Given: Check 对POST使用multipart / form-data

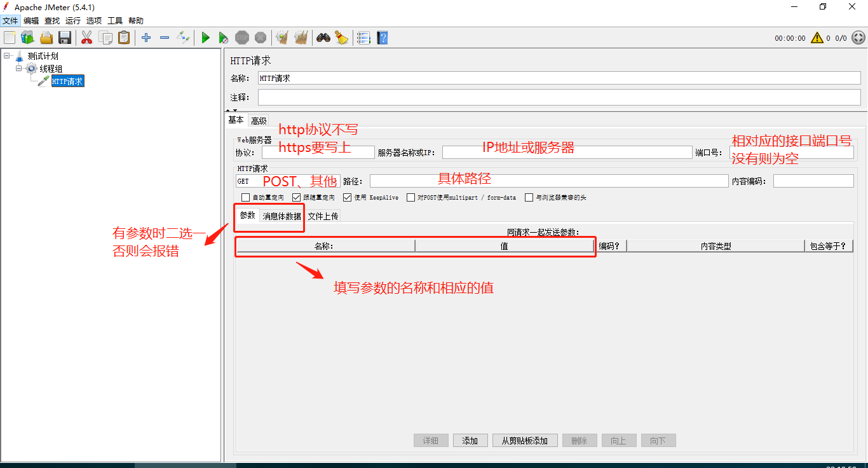Looking at the screenshot, I should point(411,198).
